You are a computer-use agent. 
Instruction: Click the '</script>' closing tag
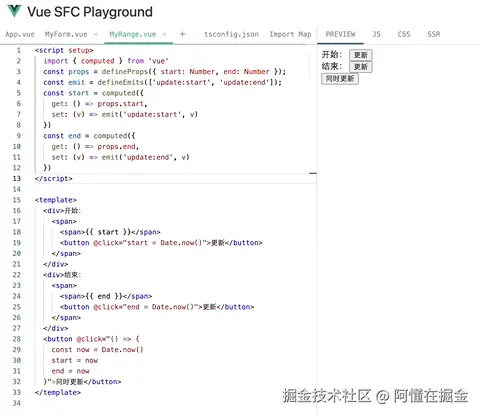coord(54,179)
